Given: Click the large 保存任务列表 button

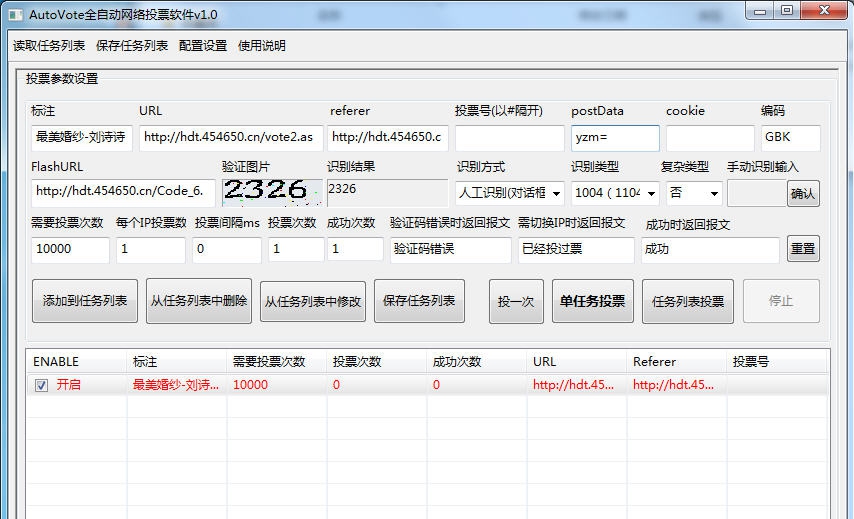Looking at the screenshot, I should [419, 301].
